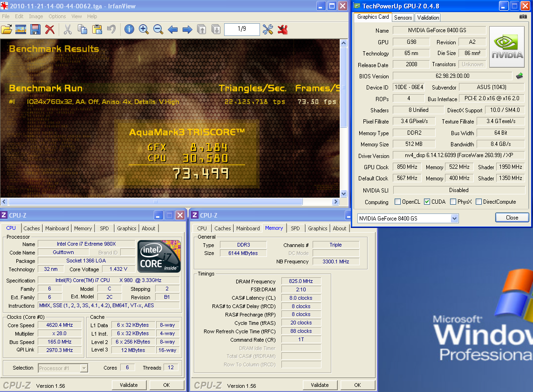The width and height of the screenshot is (533, 392).
Task: Click the NVIDIA logo in GPU-Z
Action: tap(507, 47)
